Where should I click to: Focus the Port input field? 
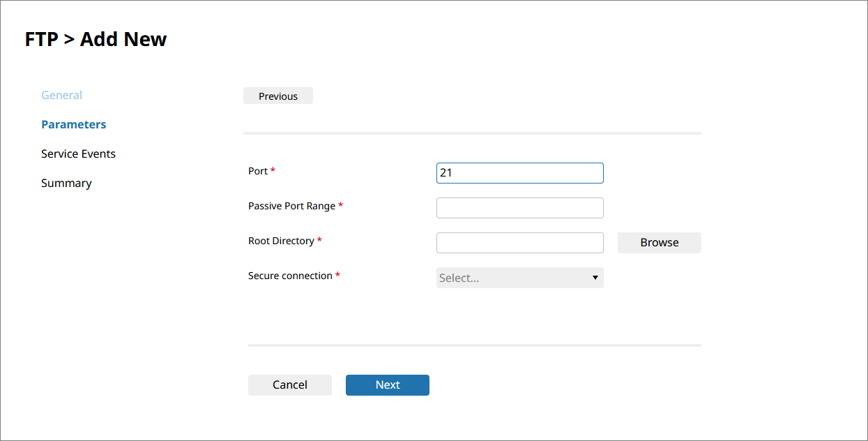click(x=519, y=173)
